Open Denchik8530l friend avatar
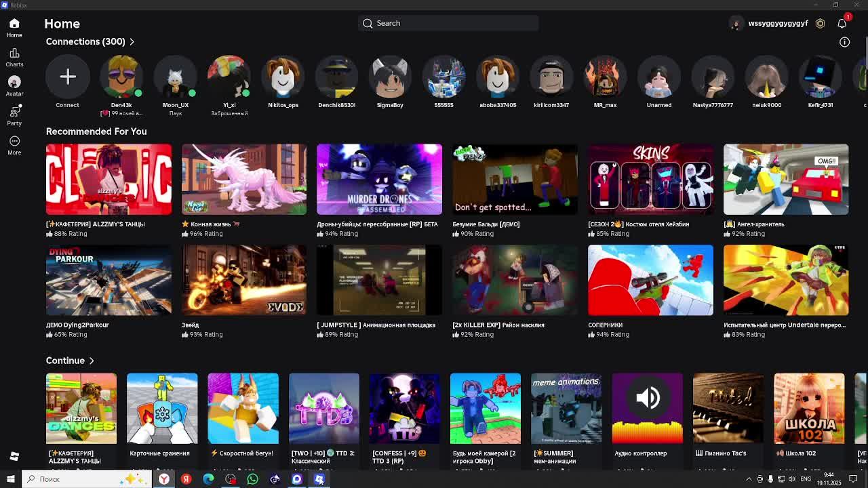Screen dimensions: 868x488 [336, 77]
